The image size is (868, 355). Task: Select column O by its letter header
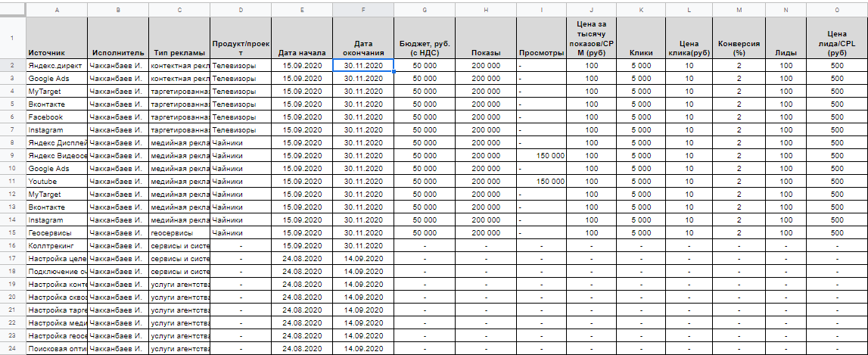click(x=836, y=10)
